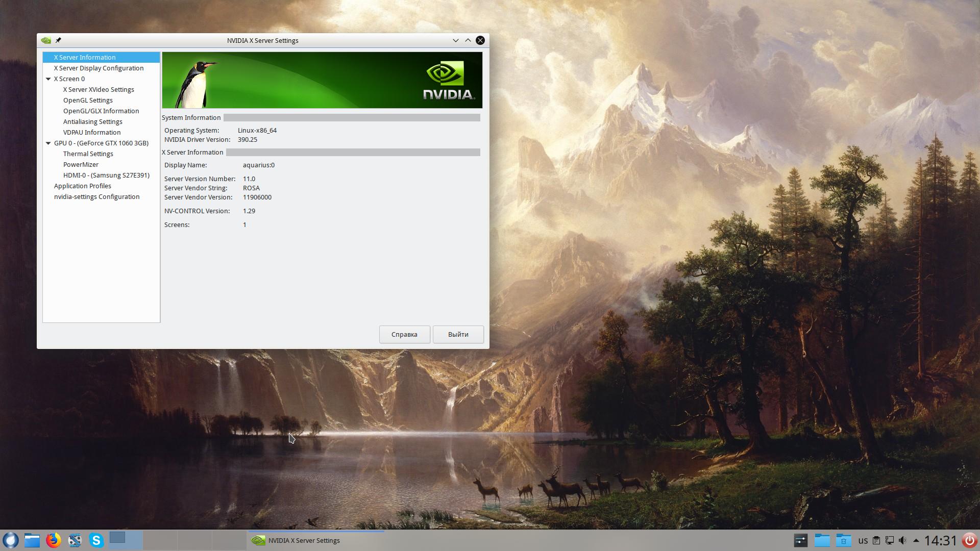The image size is (980, 551).
Task: Click the Справка (Help) button
Action: 404,335
